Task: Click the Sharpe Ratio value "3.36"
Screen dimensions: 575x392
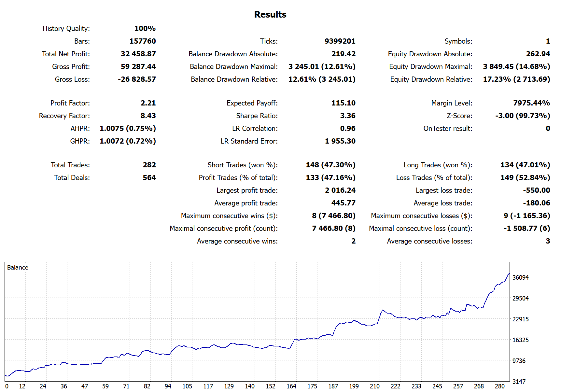Action: pos(348,116)
